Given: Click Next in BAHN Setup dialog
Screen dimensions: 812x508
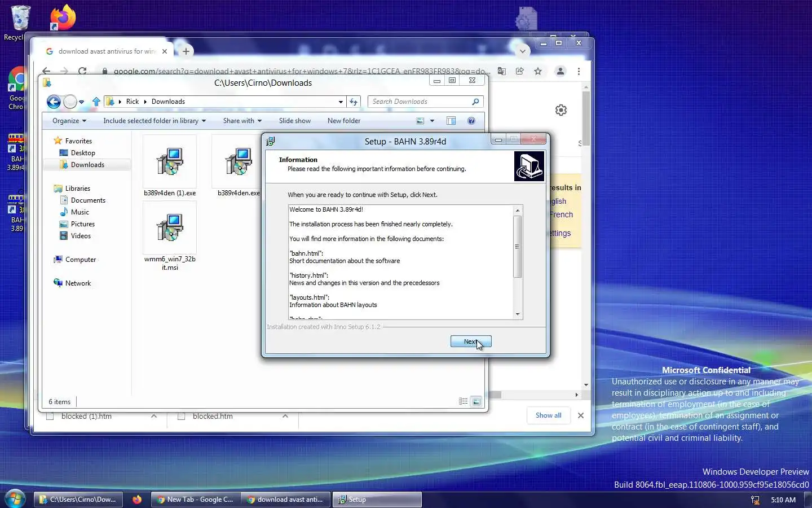Looking at the screenshot, I should coord(471,341).
